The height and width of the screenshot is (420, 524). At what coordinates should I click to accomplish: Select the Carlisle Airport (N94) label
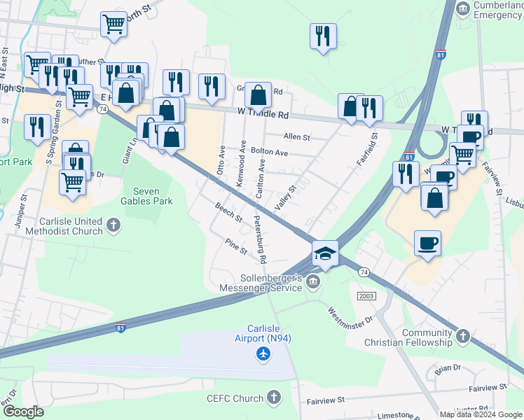[263, 333]
